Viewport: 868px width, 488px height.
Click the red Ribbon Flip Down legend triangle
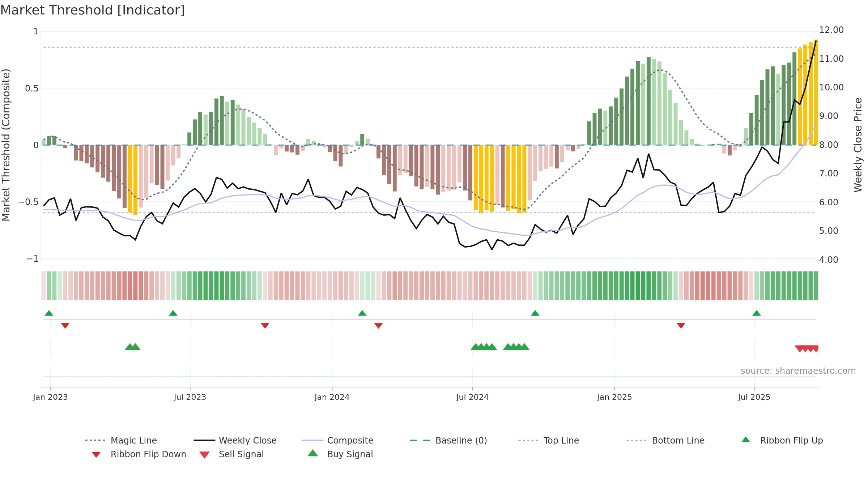96,455
